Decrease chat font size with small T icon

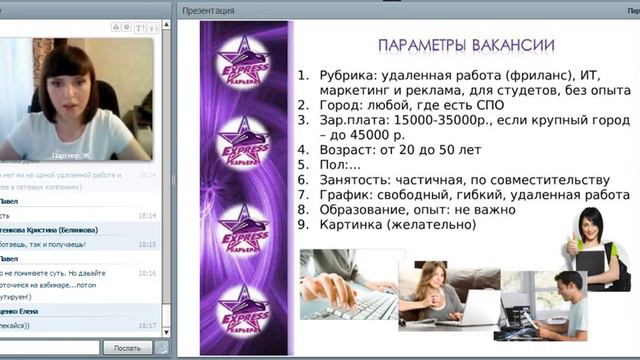tap(153, 28)
